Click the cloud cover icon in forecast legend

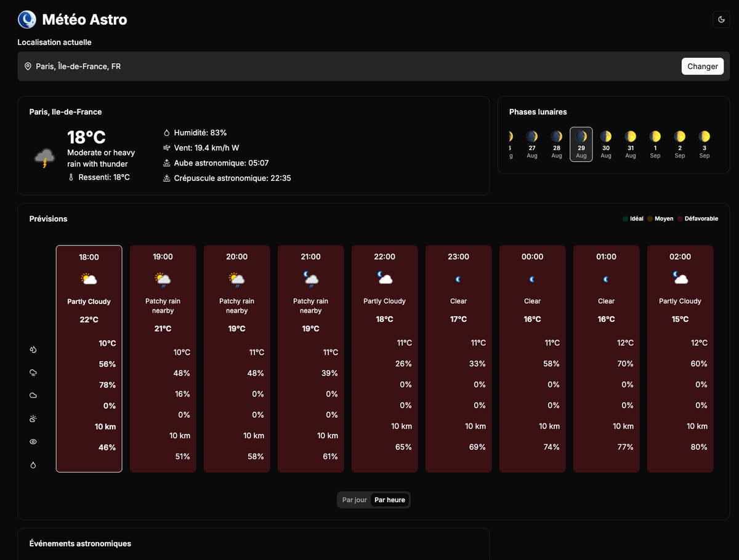click(33, 396)
